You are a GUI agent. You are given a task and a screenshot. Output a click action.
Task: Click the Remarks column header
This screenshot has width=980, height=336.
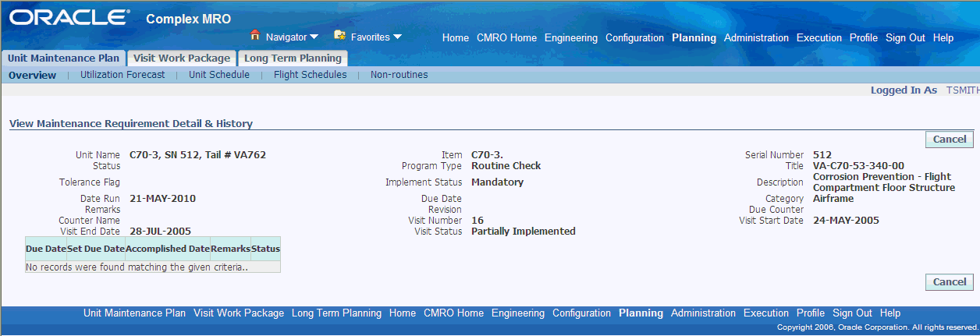[230, 249]
